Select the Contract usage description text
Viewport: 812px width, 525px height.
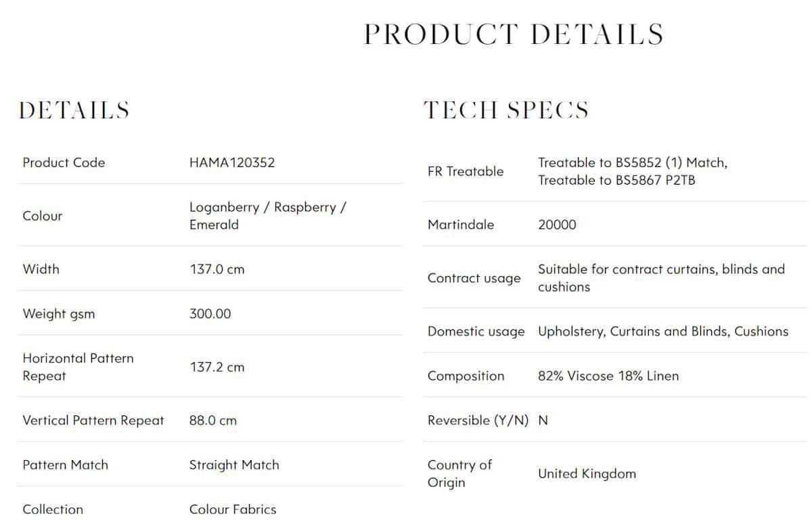tap(661, 278)
